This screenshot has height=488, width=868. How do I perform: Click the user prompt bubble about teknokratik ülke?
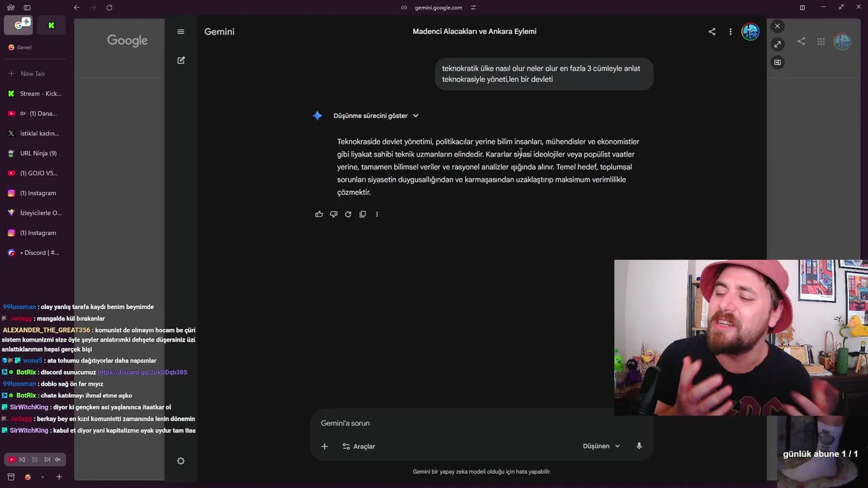point(544,74)
